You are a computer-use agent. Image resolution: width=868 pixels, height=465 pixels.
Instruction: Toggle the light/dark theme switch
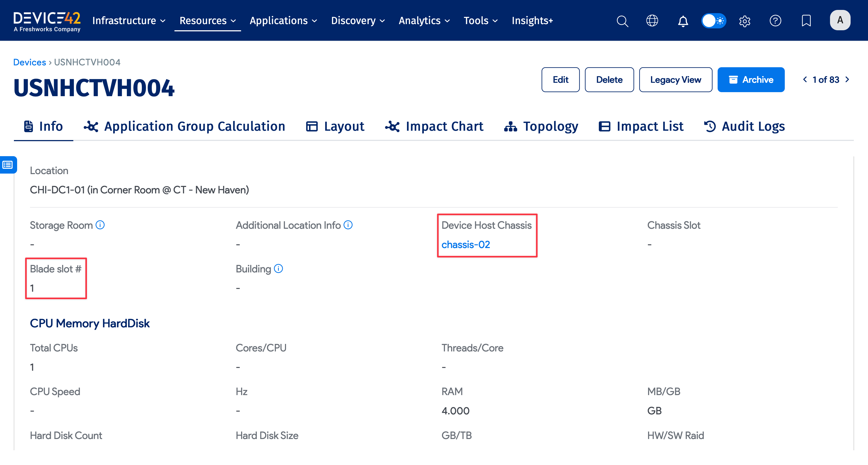tap(713, 21)
